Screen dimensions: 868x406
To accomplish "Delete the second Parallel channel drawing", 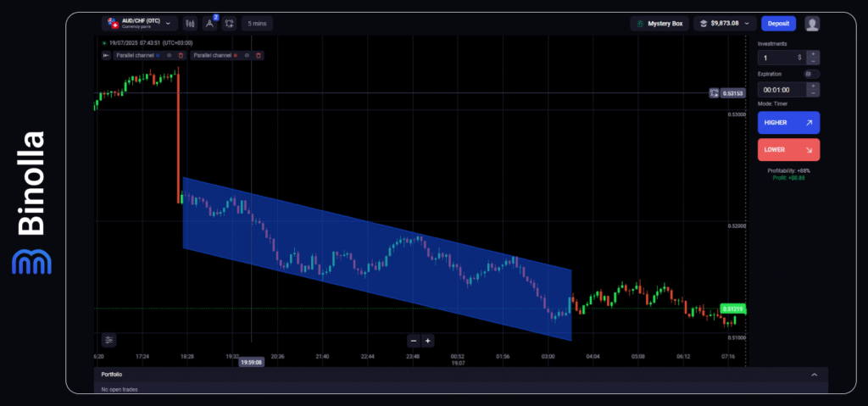I will (x=259, y=55).
